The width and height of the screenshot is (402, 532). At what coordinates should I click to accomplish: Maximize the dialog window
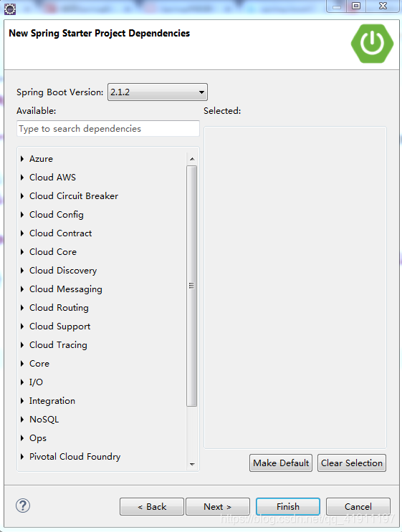pyautogui.click(x=356, y=6)
